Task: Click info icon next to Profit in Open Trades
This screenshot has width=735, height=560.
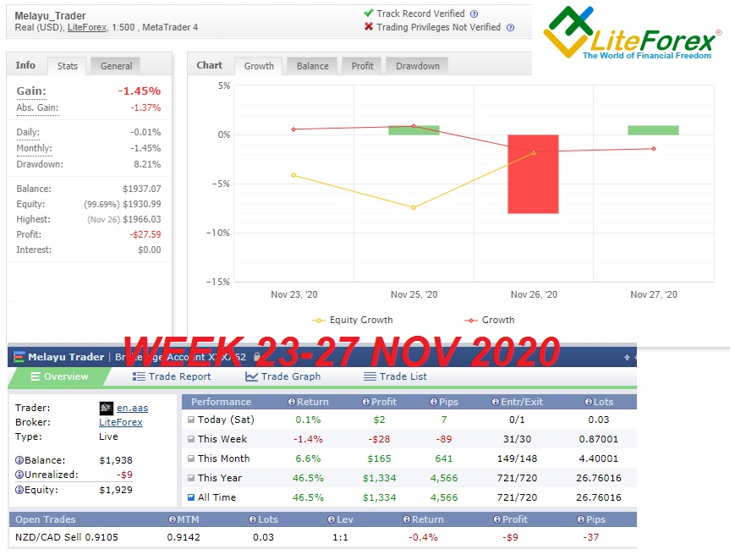Action: point(497,519)
